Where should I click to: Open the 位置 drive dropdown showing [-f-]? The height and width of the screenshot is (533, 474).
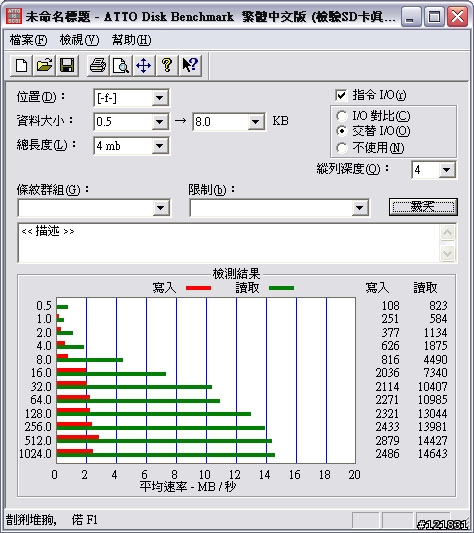click(x=159, y=98)
